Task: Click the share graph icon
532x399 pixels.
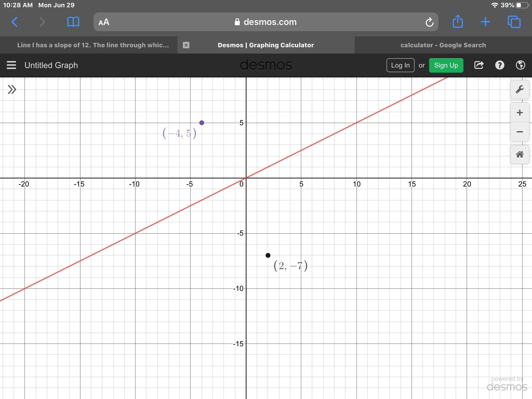Action: click(x=479, y=65)
